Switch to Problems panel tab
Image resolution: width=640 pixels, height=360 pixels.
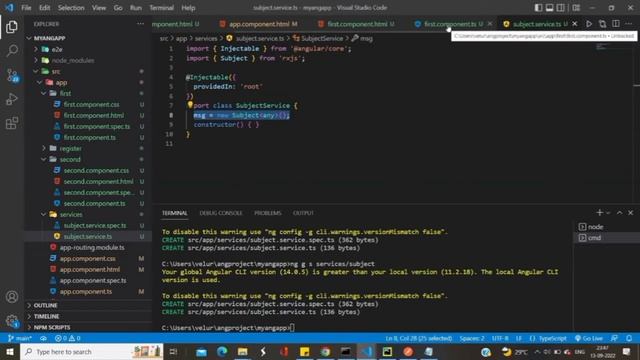click(x=268, y=213)
